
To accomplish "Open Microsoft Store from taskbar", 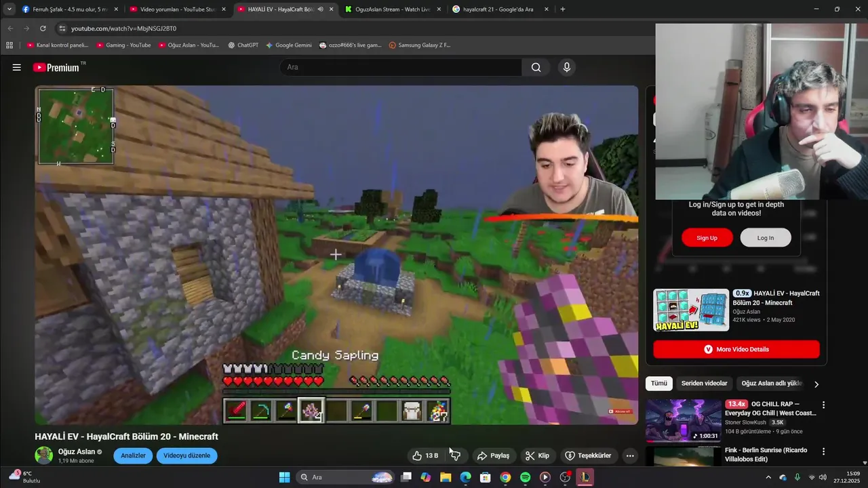I will point(486,477).
